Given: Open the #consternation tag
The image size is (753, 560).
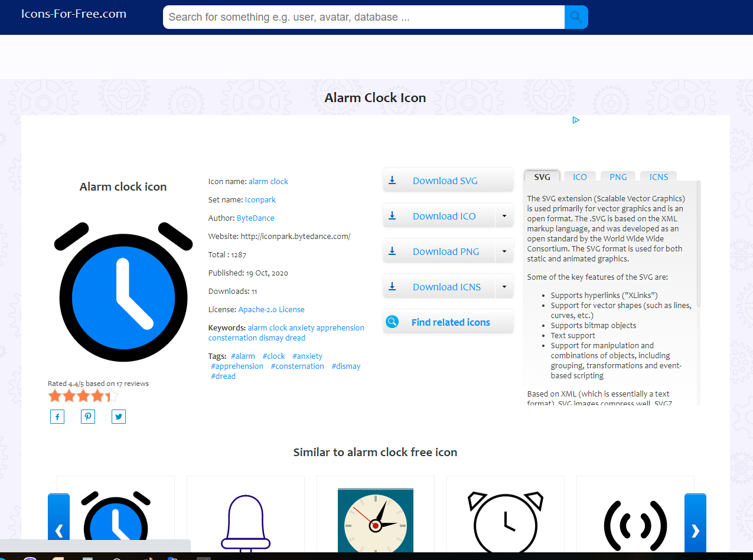Looking at the screenshot, I should (x=298, y=366).
